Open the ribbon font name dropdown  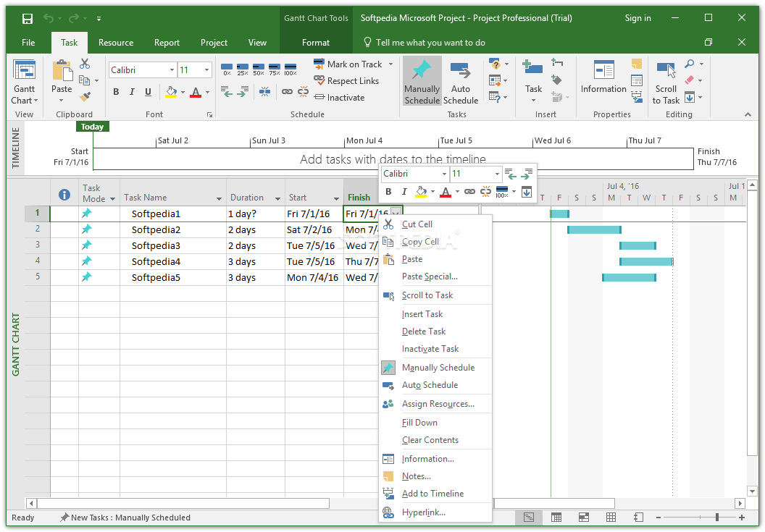point(172,70)
